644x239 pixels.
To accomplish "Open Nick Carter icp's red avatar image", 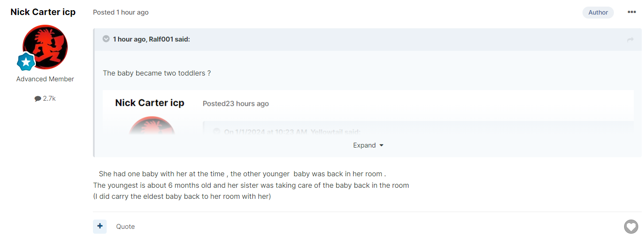I will point(45,46).
